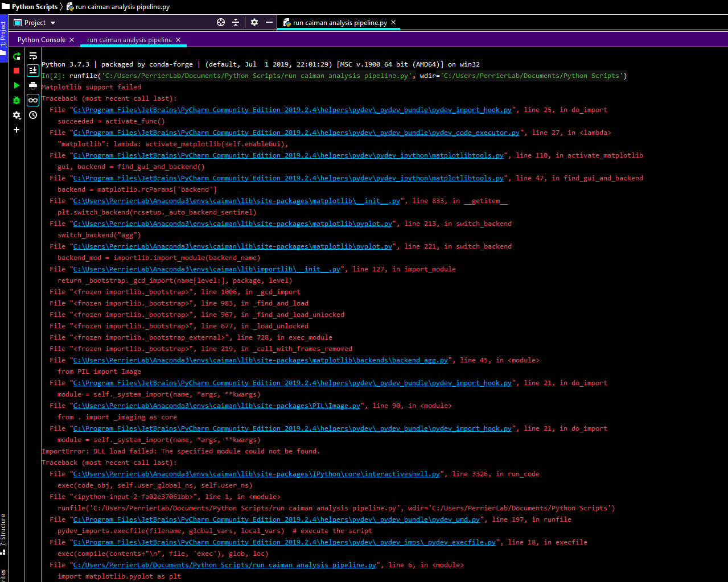The height and width of the screenshot is (582, 728).
Task: Open Project panel options gear menu
Action: click(x=254, y=22)
